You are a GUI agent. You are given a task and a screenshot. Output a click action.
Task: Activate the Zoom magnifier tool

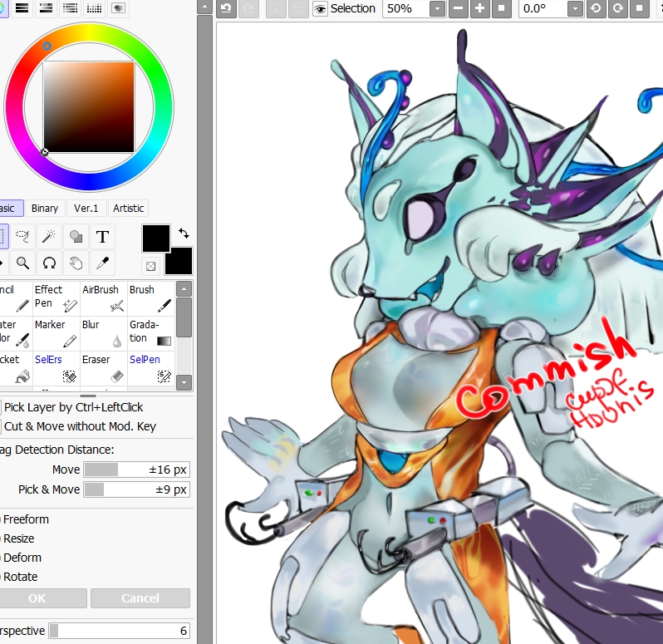tap(22, 263)
